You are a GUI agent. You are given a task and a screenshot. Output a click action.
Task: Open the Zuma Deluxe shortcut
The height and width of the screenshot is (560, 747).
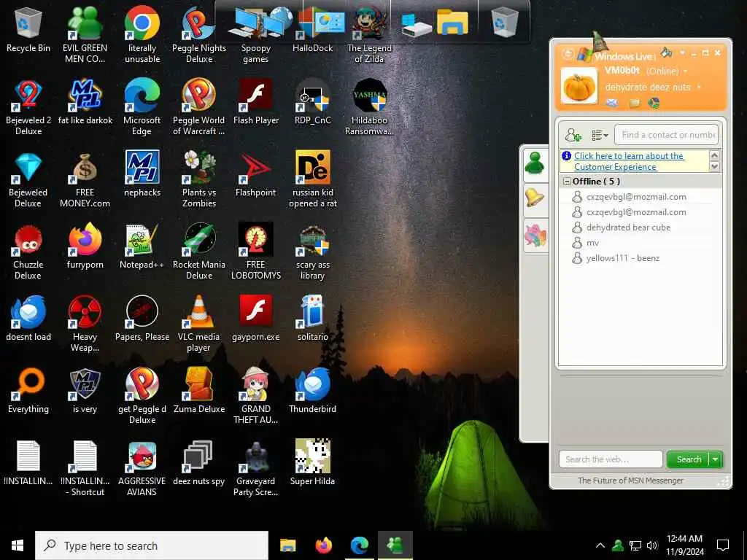tap(199, 390)
